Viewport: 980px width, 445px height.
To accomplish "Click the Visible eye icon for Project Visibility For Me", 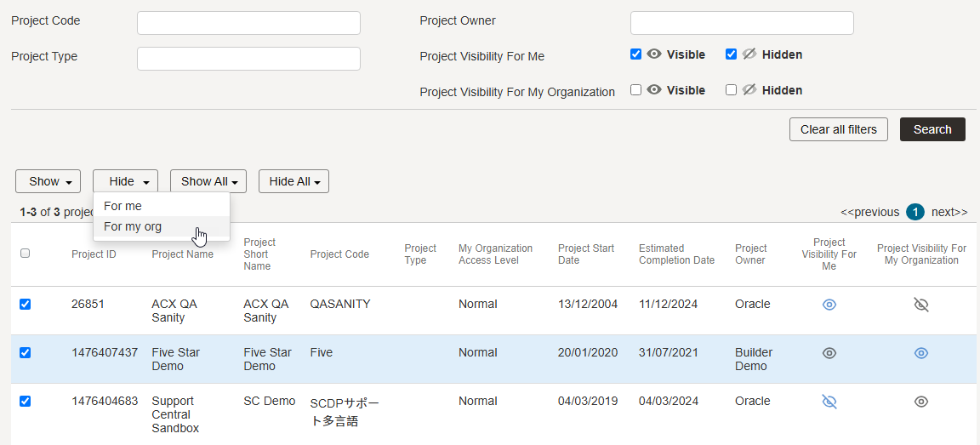I will 653,54.
